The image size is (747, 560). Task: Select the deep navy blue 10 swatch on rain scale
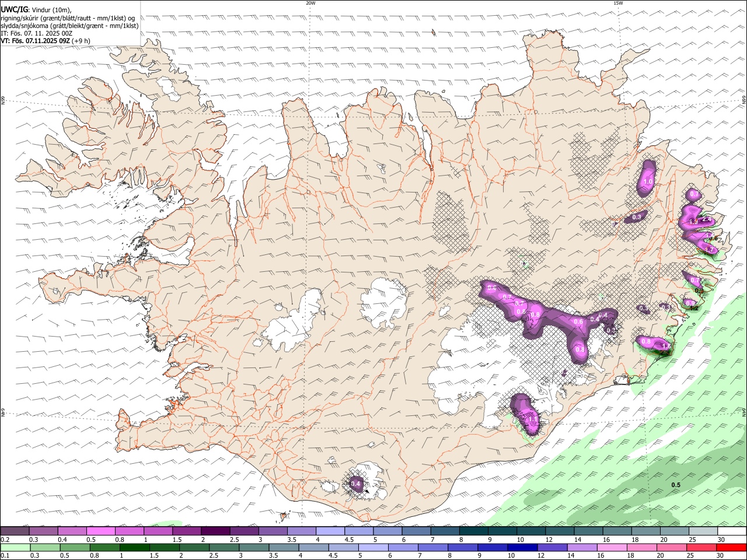click(x=522, y=548)
